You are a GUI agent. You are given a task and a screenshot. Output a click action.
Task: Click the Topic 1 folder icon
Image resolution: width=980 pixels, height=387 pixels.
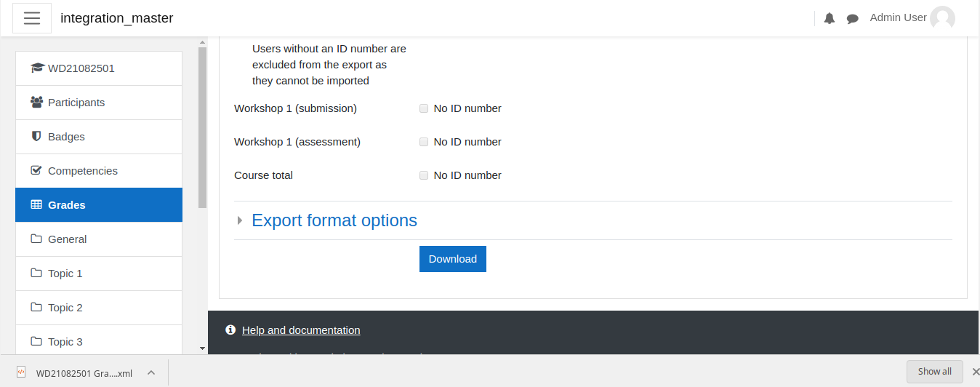click(x=36, y=274)
